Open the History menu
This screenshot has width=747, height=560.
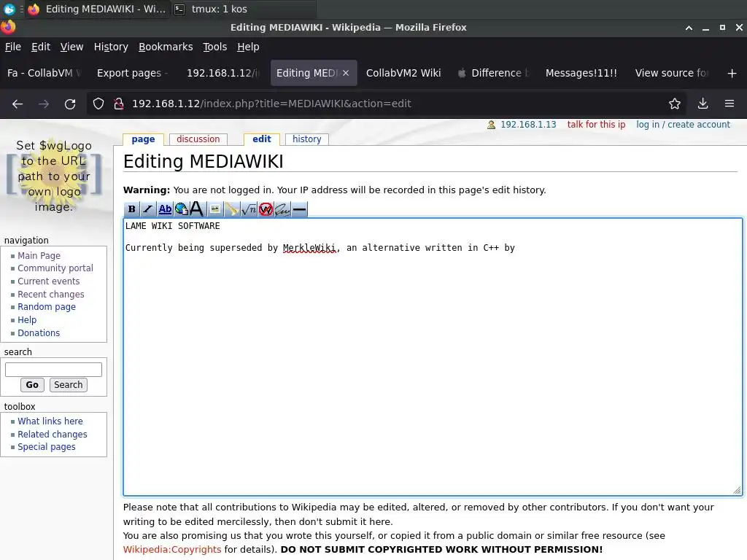pos(111,47)
